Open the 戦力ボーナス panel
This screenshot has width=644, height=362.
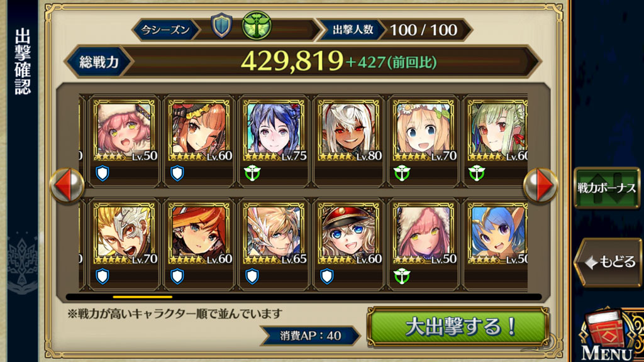point(607,188)
